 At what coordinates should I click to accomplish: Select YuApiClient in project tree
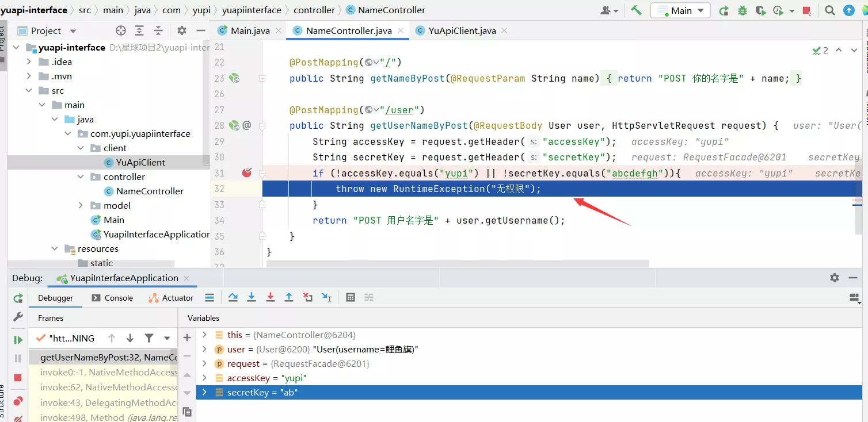pos(140,162)
